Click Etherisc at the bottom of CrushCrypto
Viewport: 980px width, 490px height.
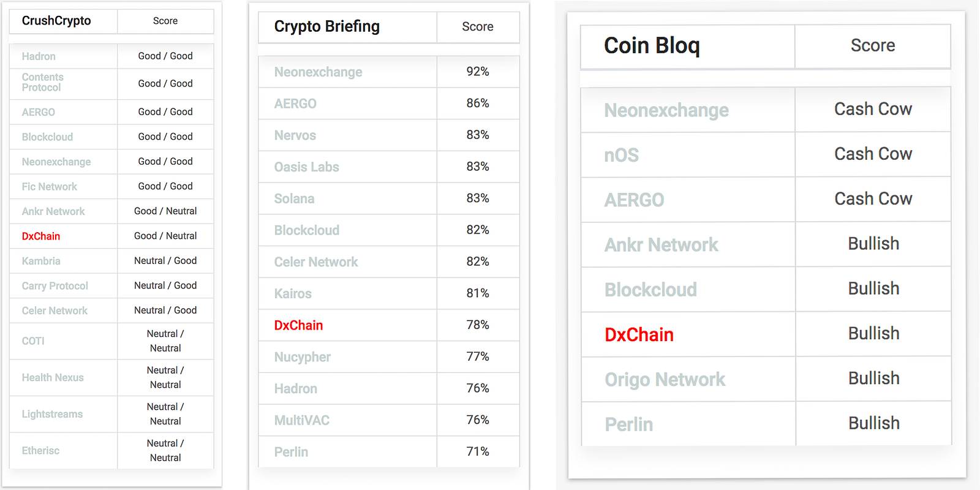[40, 451]
